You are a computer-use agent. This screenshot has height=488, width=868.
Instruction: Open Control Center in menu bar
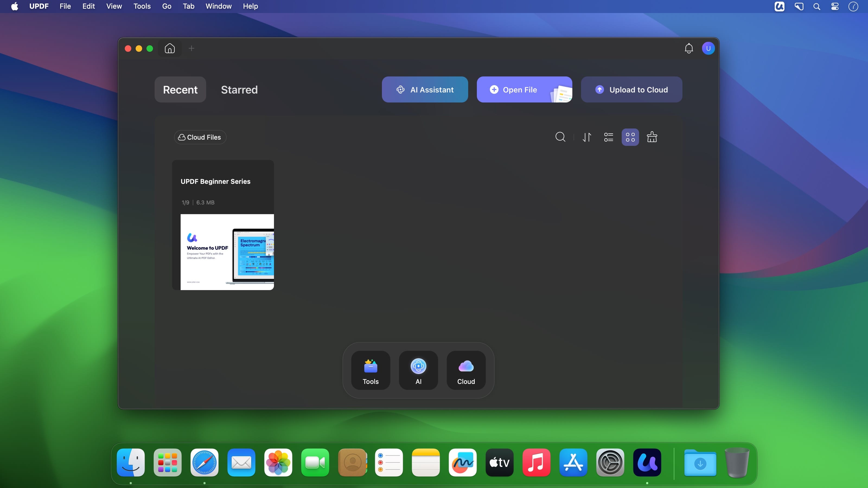(835, 7)
